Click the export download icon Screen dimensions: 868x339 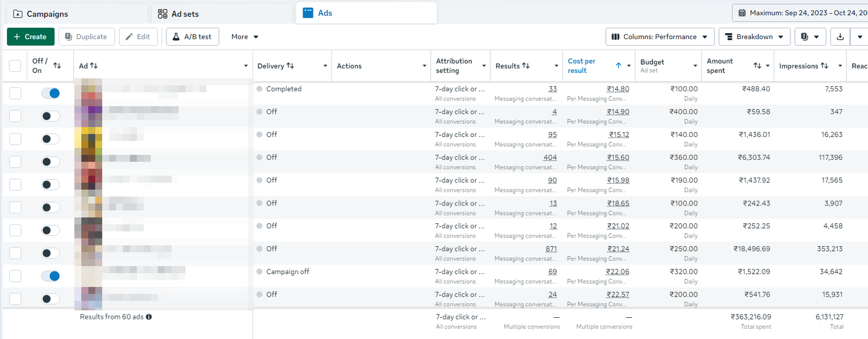pyautogui.click(x=840, y=36)
